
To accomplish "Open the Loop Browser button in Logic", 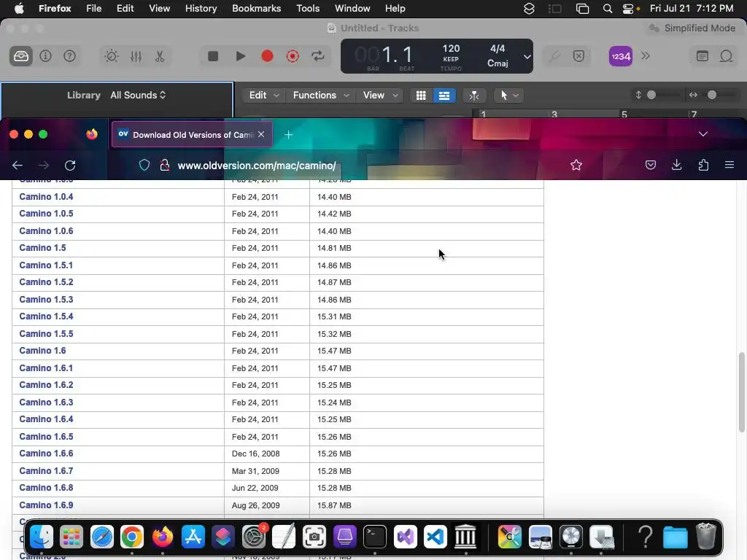I will click(x=726, y=56).
